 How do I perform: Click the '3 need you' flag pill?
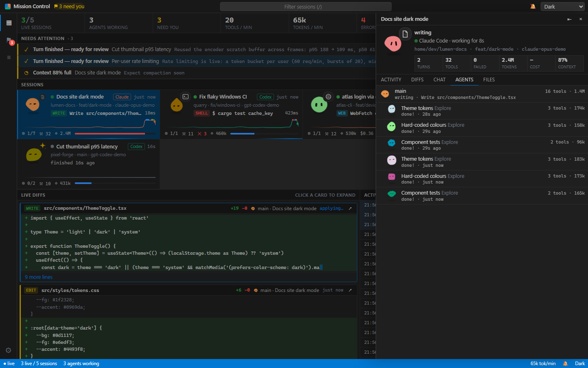[69, 7]
